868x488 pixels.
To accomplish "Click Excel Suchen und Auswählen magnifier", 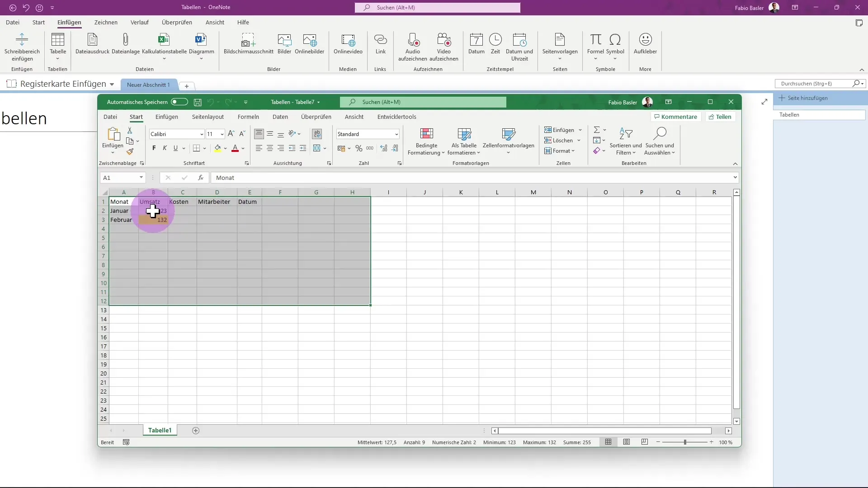I will click(660, 133).
